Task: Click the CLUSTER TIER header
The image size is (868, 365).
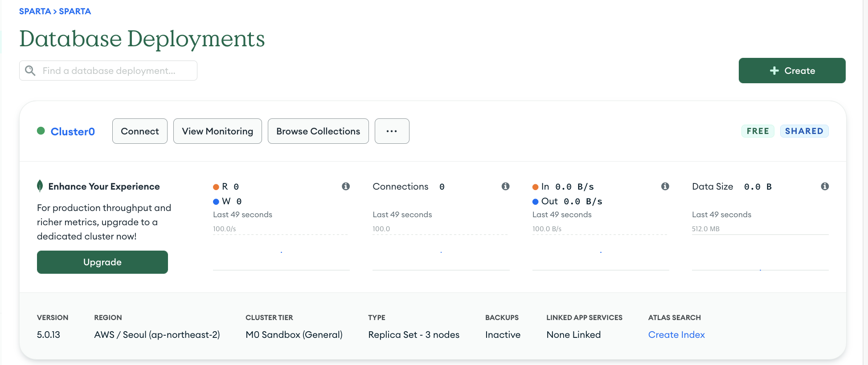Action: pyautogui.click(x=269, y=317)
